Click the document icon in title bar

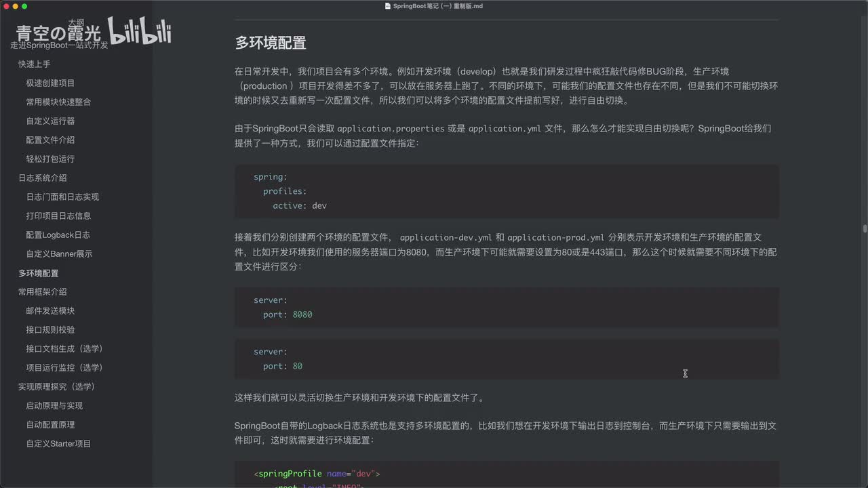coord(388,6)
